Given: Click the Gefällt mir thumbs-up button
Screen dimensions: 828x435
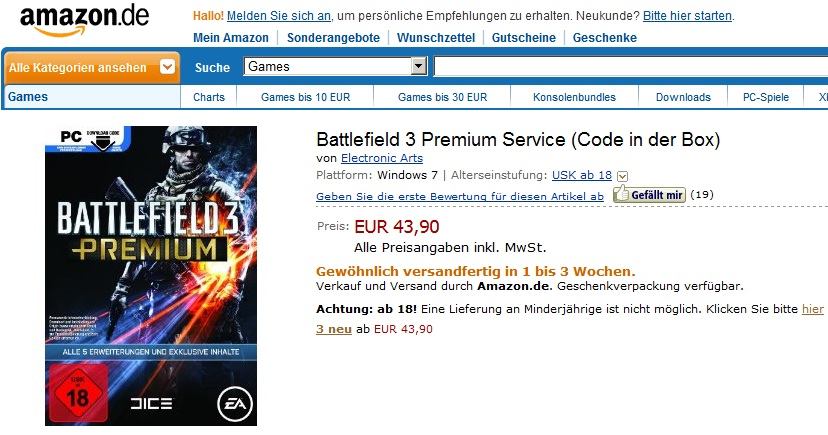Looking at the screenshot, I should coord(649,194).
